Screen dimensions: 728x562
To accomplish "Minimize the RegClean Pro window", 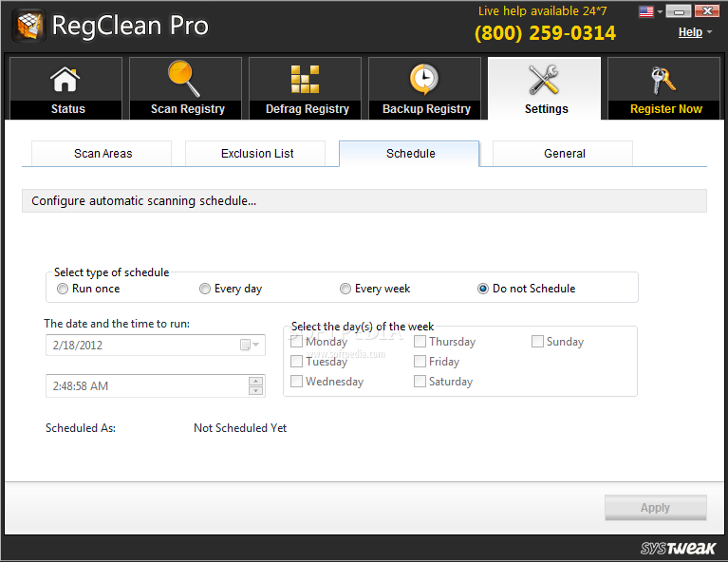I will [679, 11].
